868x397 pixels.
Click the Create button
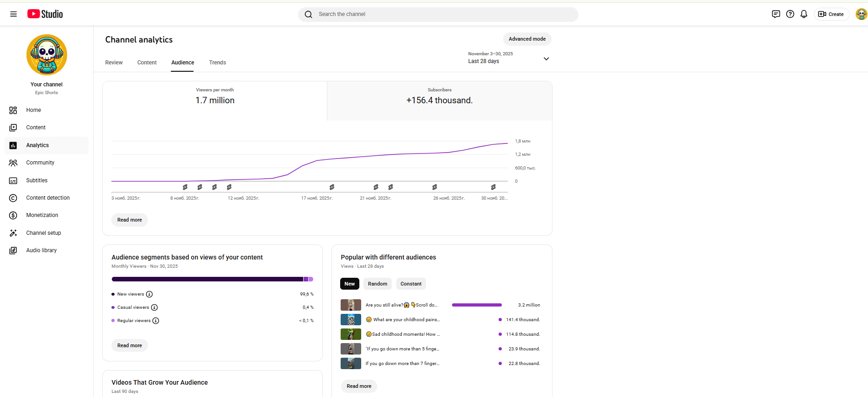(831, 14)
